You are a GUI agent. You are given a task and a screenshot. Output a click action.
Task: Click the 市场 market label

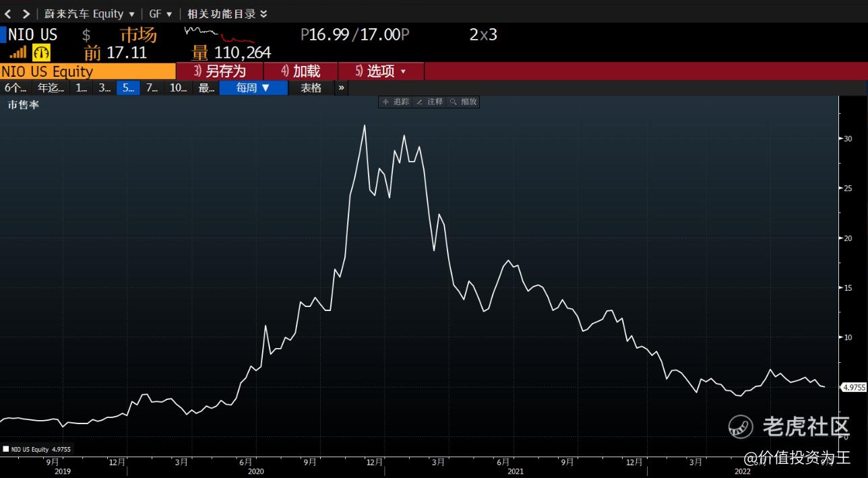coord(138,34)
